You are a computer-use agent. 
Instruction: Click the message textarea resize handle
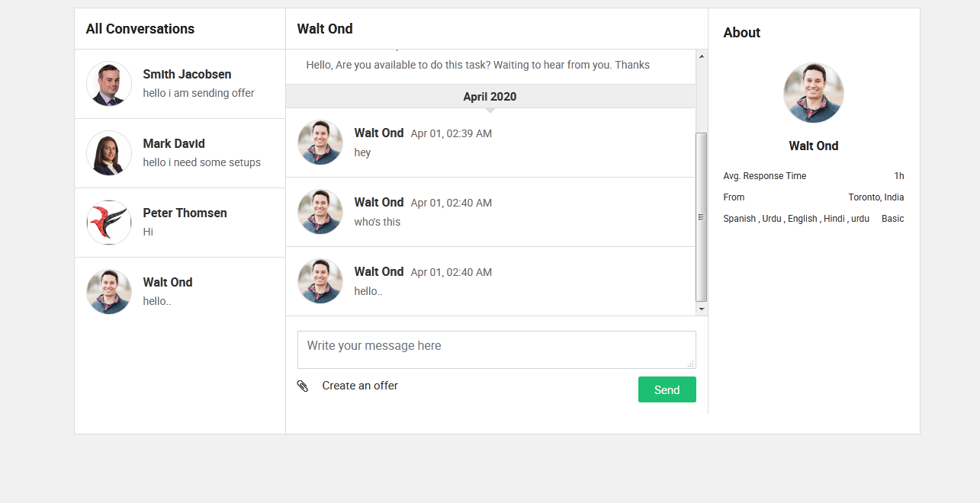[691, 364]
